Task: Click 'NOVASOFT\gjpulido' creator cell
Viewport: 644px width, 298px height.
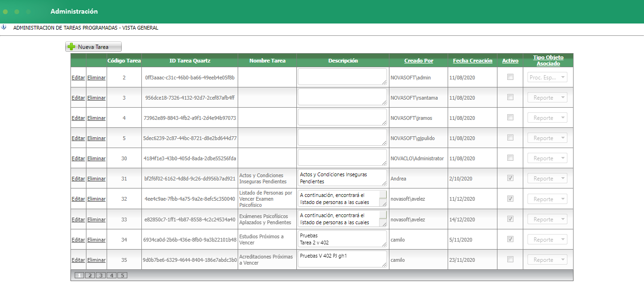Action: click(413, 138)
